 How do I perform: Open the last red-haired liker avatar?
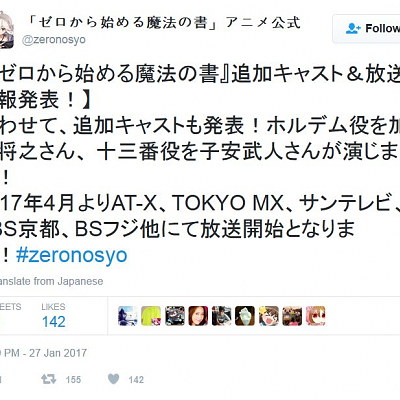point(315,316)
